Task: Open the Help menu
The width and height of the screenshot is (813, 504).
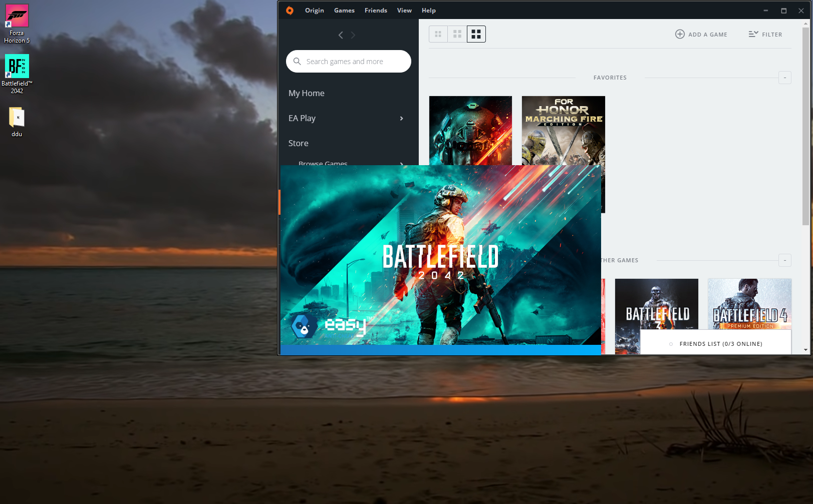Action: click(429, 11)
